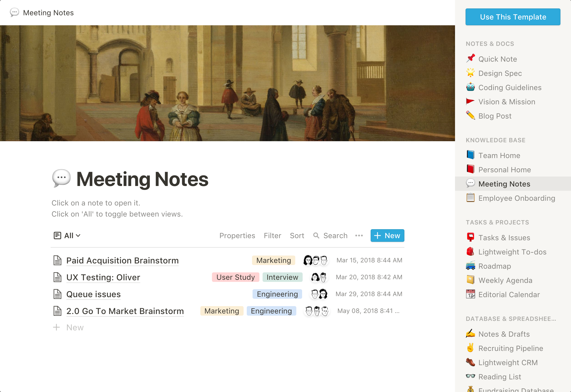Click the date Mar 20, 2018 8:42 AM
The height and width of the screenshot is (392, 571).
pyautogui.click(x=369, y=277)
